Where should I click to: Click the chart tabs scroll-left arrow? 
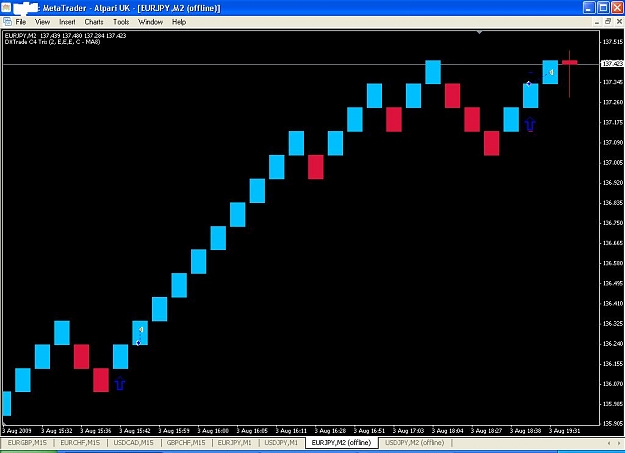click(609, 443)
